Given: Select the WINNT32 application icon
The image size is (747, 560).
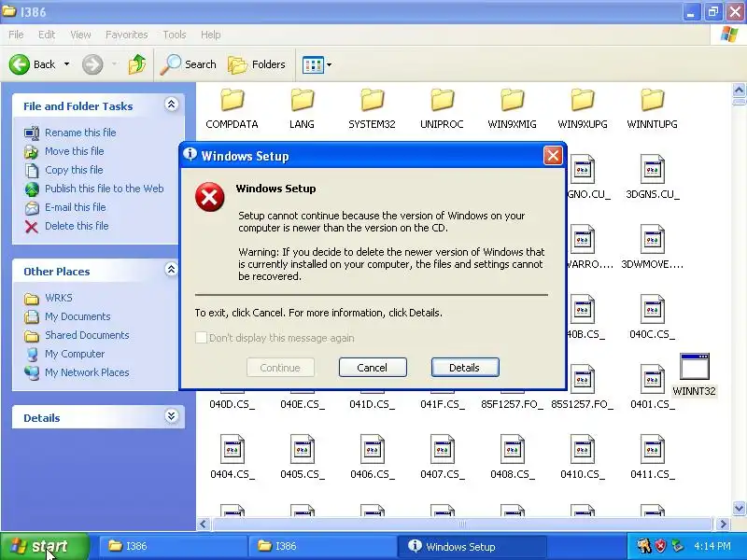Looking at the screenshot, I should (x=695, y=366).
